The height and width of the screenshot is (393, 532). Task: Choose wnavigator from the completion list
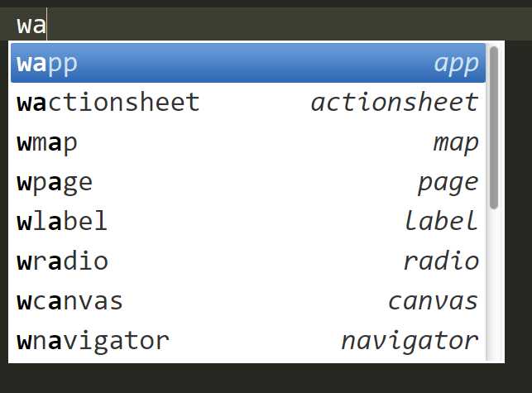tap(248, 341)
